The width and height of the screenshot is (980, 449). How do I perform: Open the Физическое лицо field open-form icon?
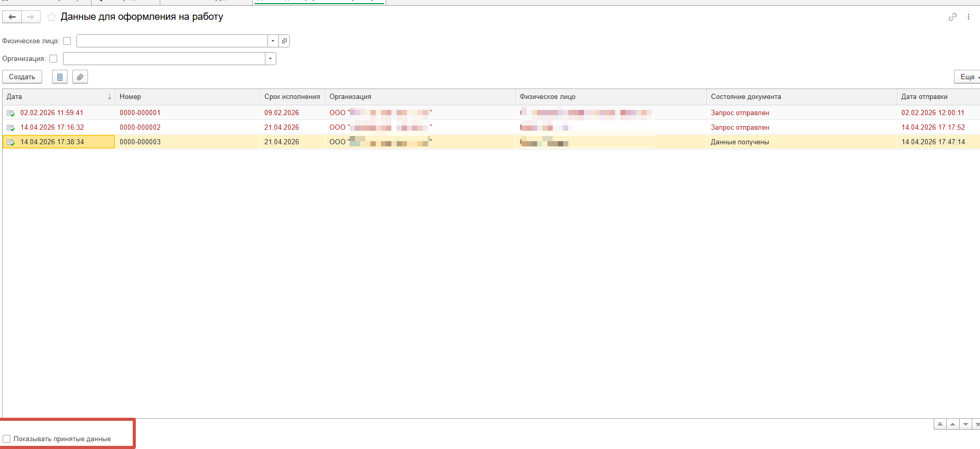click(x=284, y=41)
